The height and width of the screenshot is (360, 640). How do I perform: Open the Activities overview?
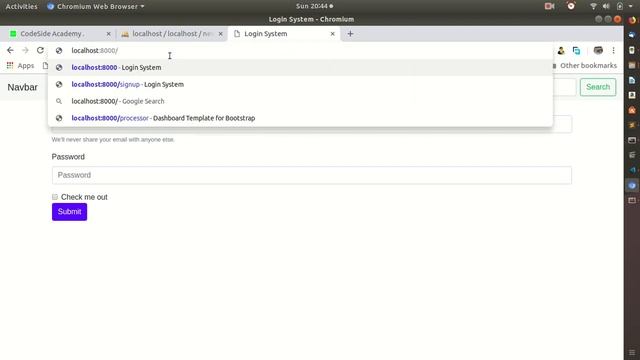(x=21, y=6)
